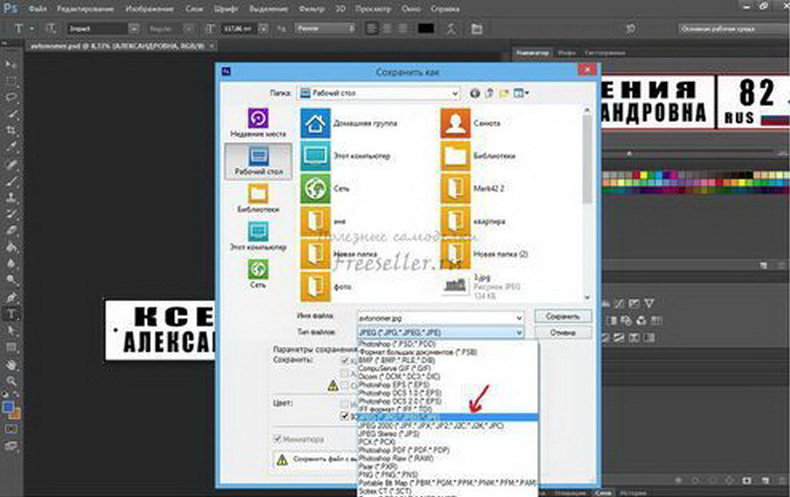Open the Character panel toggle icon

[x=477, y=29]
